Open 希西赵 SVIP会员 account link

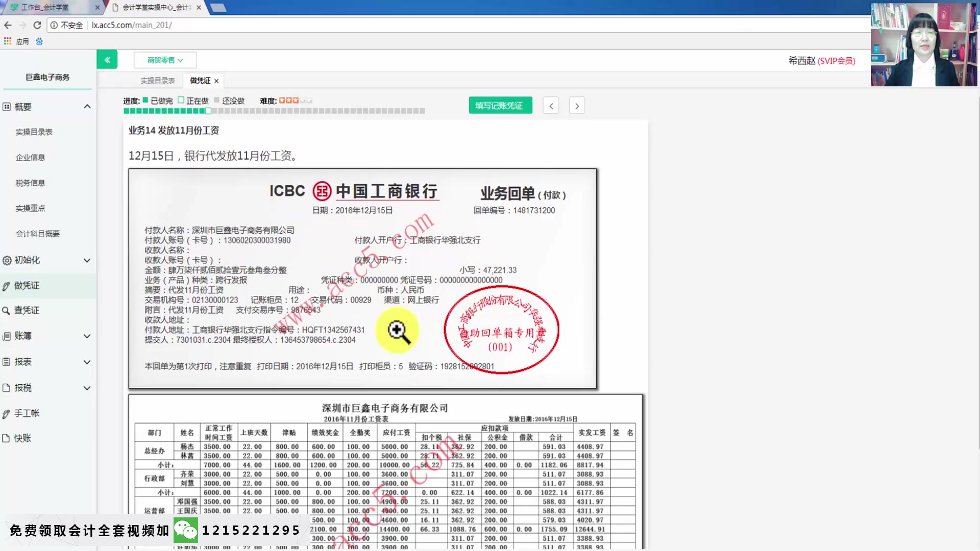[822, 60]
